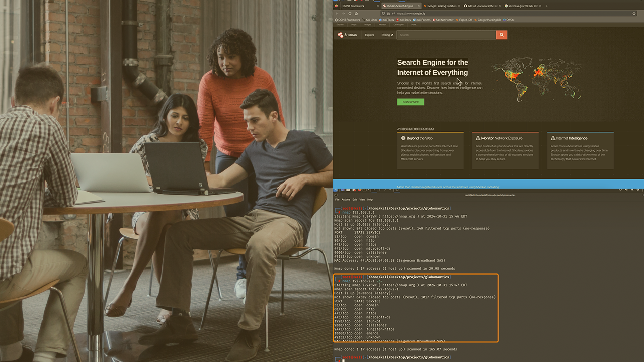Close the Shodan Search Engine tab
This screenshot has width=644, height=362.
pos(419,6)
